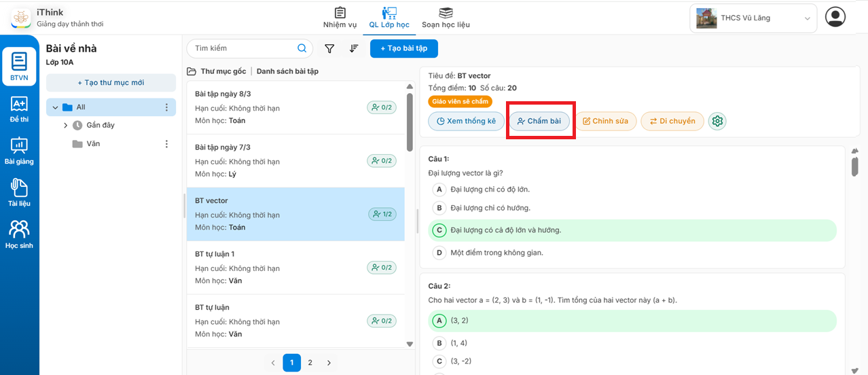This screenshot has height=375, width=868.
Task: Switch to the Nhiệm vụ tab
Action: (x=340, y=18)
